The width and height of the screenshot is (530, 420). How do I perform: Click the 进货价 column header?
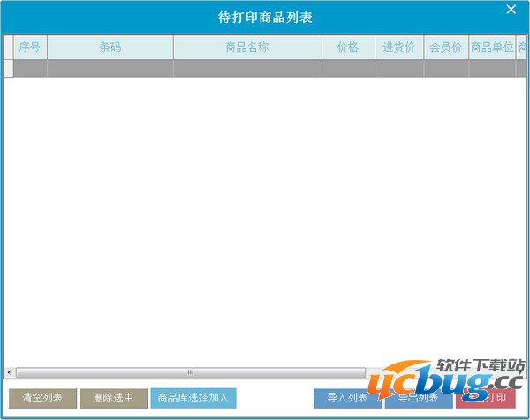[399, 48]
